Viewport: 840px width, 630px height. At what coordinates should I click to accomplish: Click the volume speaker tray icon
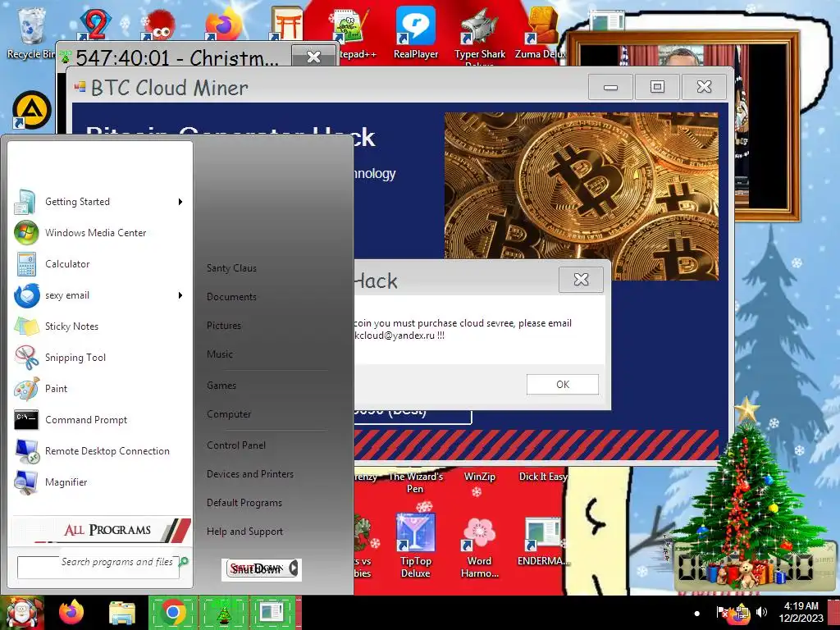click(761, 612)
